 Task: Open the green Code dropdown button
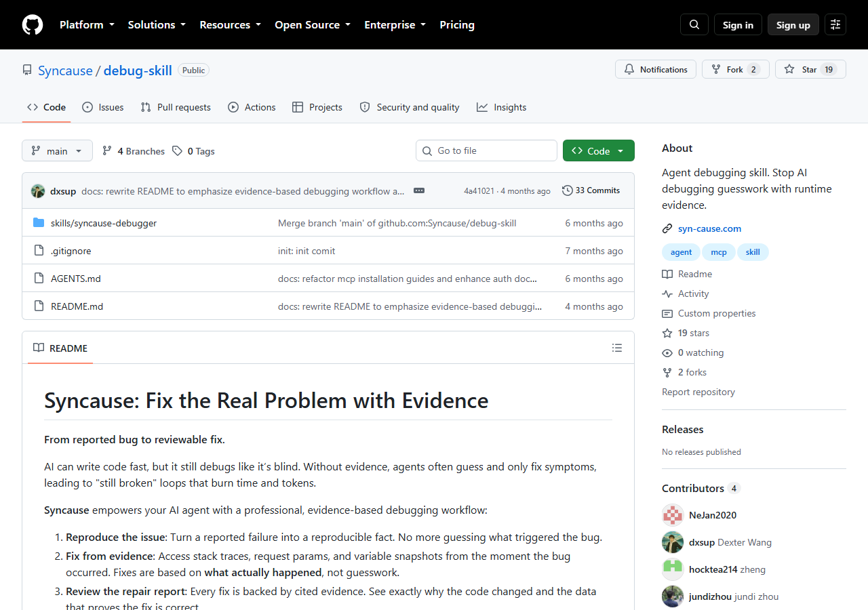[599, 151]
